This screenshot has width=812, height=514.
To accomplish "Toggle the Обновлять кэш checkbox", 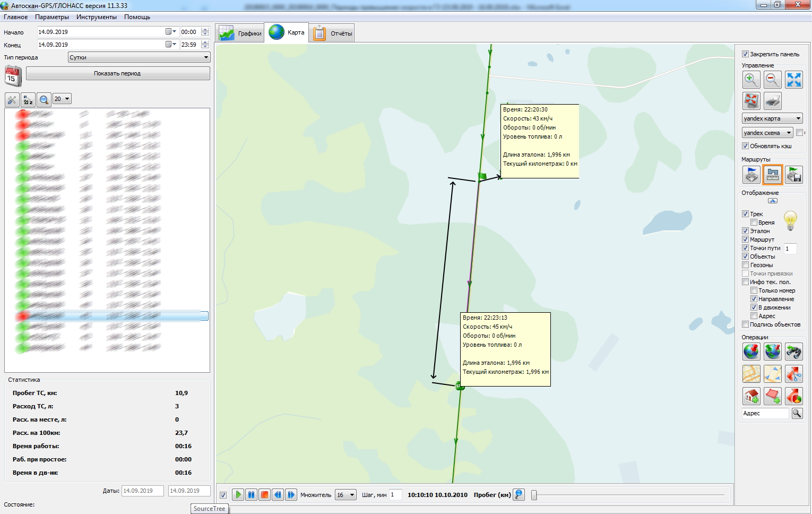I will pos(745,146).
